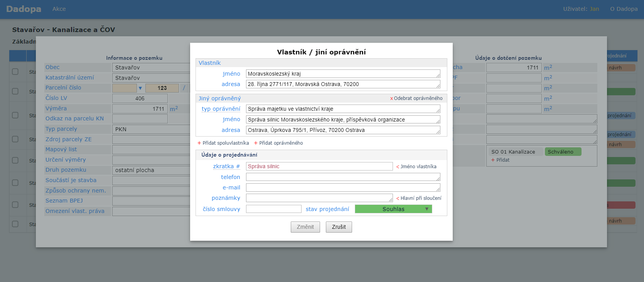Click the zkratka # label link
The image size is (644, 282).
click(226, 166)
